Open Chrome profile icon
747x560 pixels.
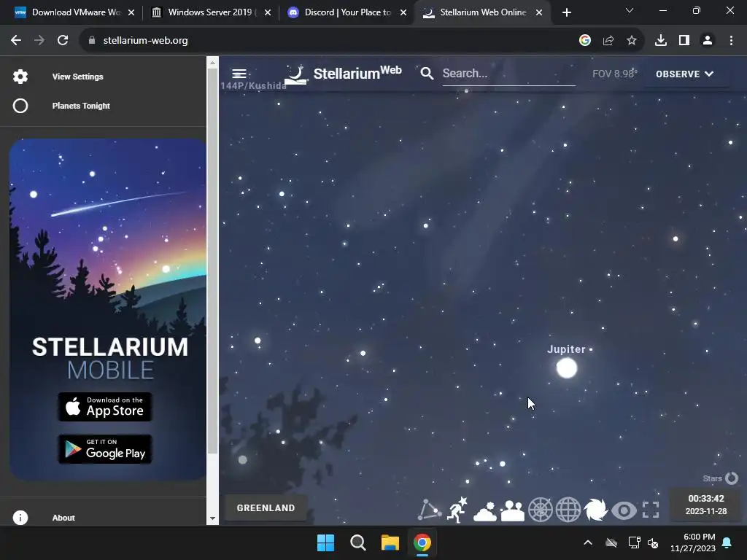pyautogui.click(x=708, y=41)
